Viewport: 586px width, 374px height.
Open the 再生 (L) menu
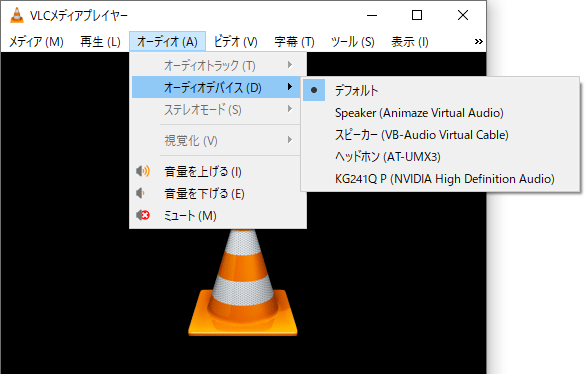coord(100,41)
